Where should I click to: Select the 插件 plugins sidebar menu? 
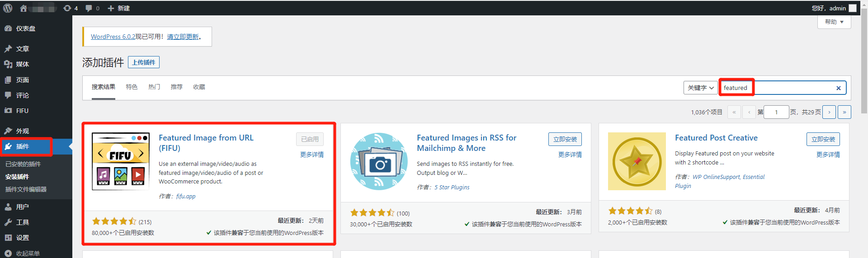[36, 146]
